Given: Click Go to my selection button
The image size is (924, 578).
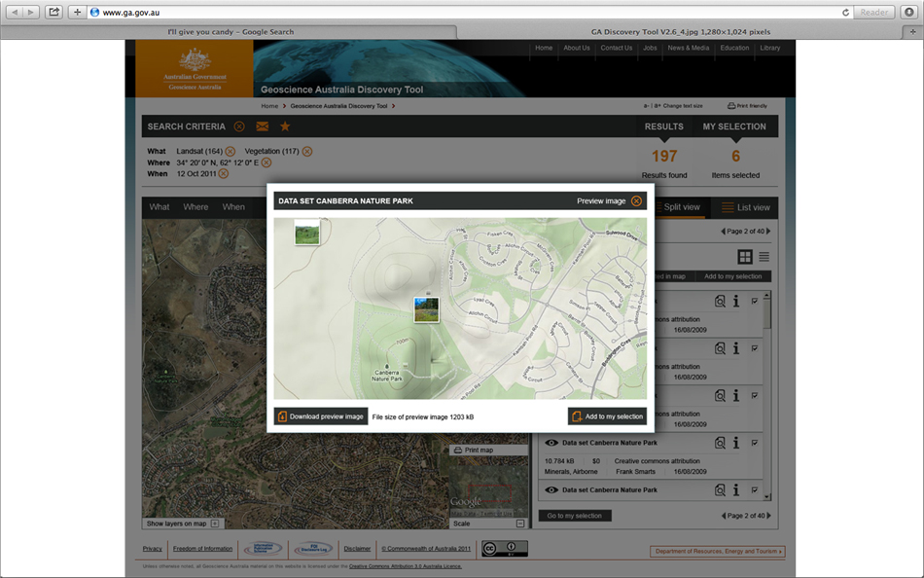Looking at the screenshot, I should pyautogui.click(x=575, y=516).
